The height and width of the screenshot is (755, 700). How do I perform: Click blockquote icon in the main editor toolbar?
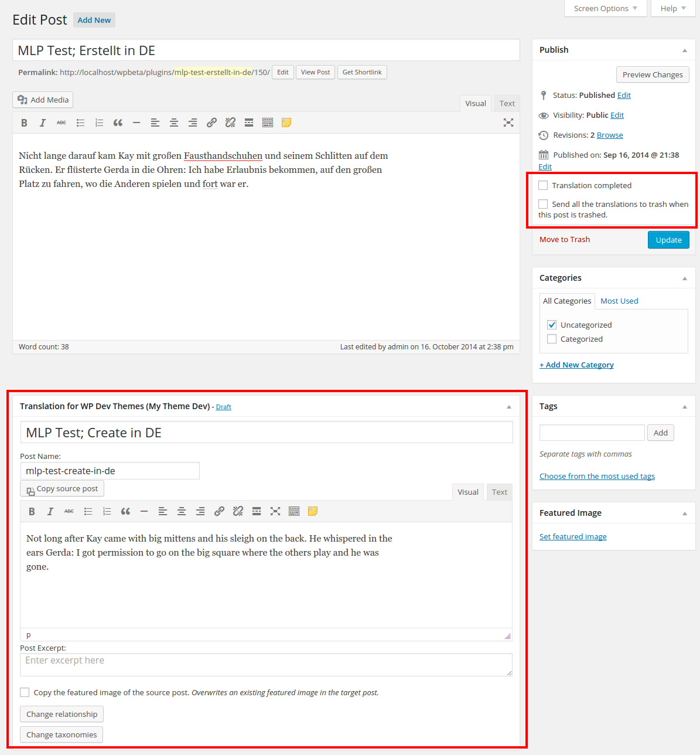pos(118,123)
